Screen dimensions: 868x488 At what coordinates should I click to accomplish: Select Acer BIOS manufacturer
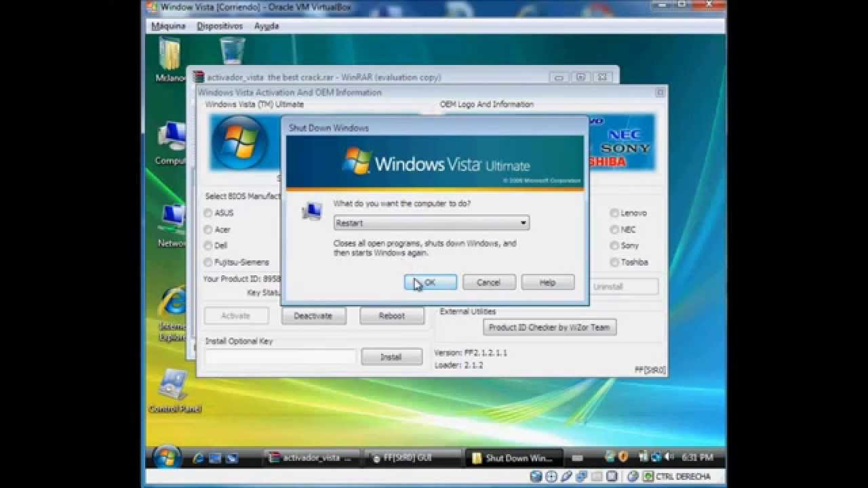coord(218,229)
